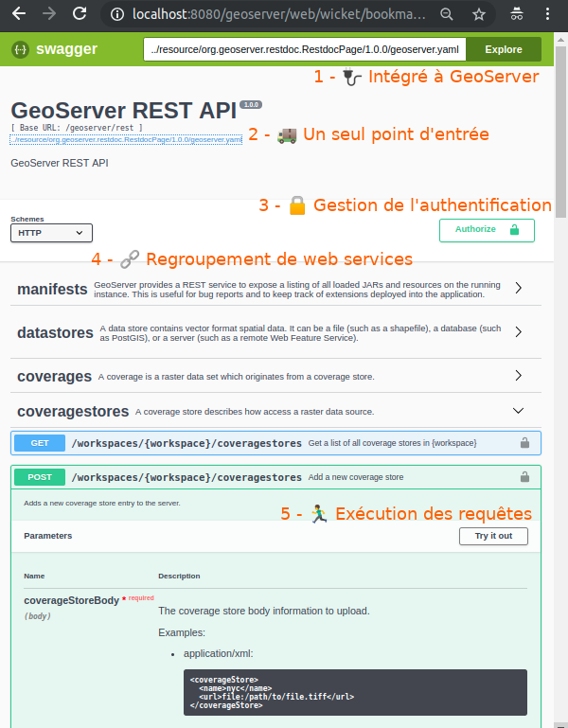
Task: Click the manifests section title
Action: coord(52,290)
